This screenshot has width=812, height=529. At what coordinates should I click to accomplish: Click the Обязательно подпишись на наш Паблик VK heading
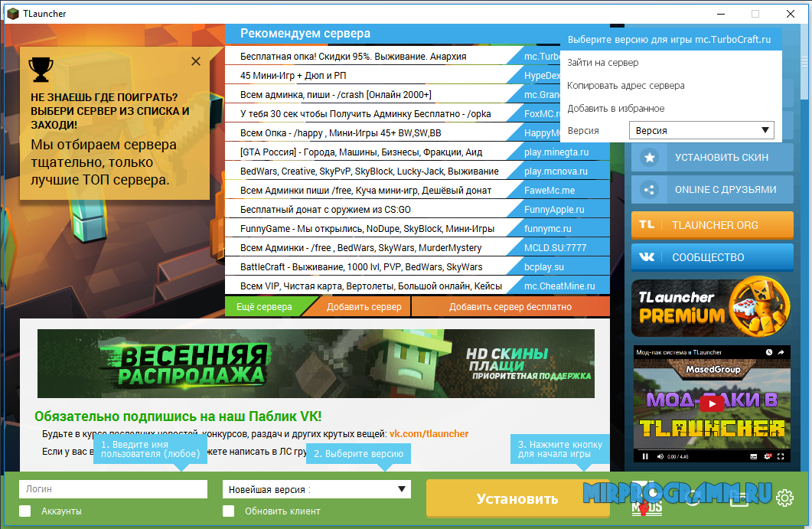click(178, 416)
